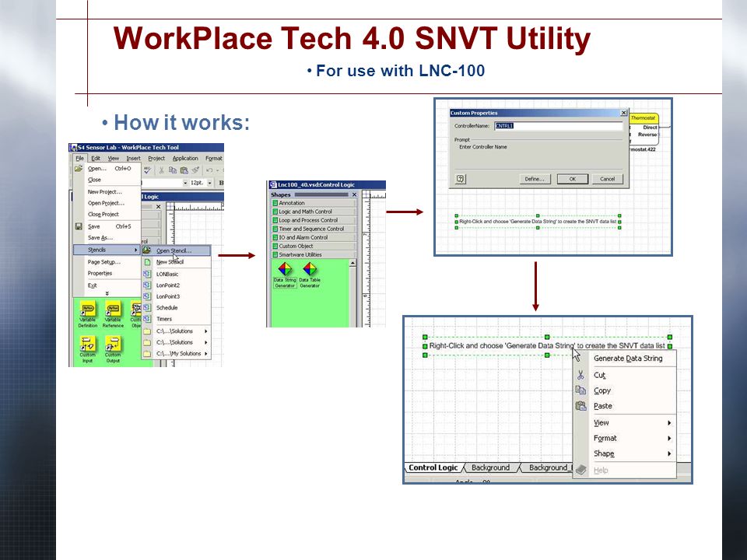The image size is (747, 560).
Task: Click the scissors icon in the context menu
Action: coord(580,375)
